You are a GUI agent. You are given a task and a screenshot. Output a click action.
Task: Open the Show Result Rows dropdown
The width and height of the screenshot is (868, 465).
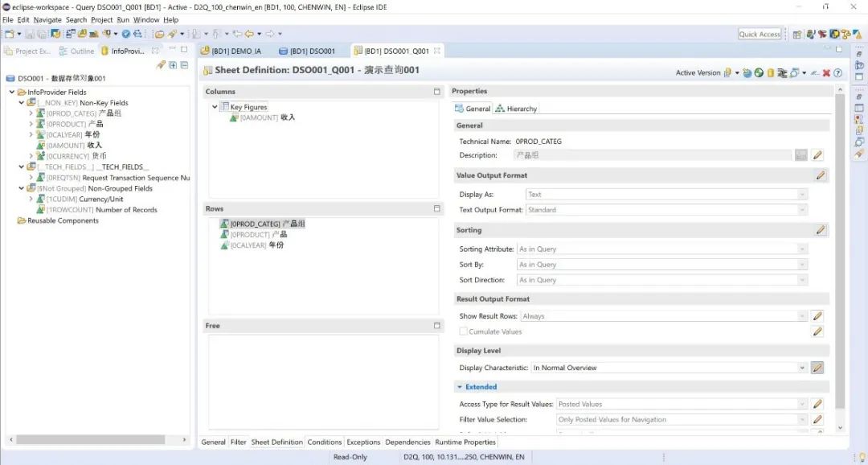pos(802,316)
